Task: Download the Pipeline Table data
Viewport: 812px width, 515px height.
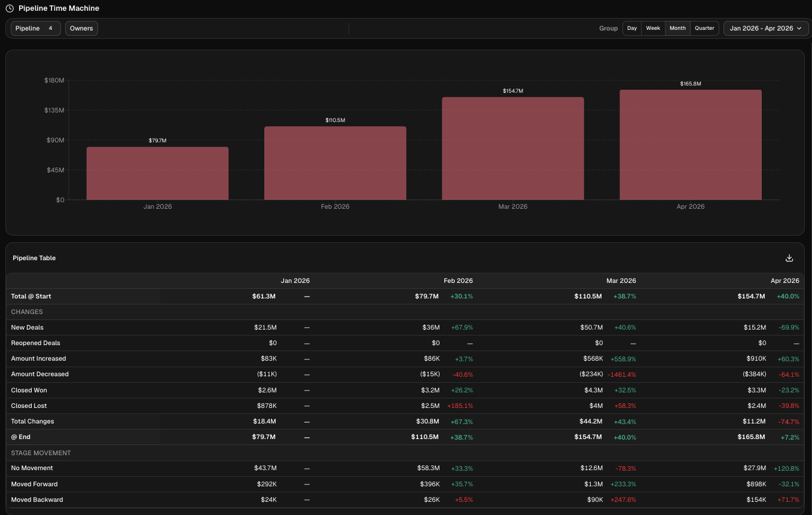Action: (x=789, y=258)
